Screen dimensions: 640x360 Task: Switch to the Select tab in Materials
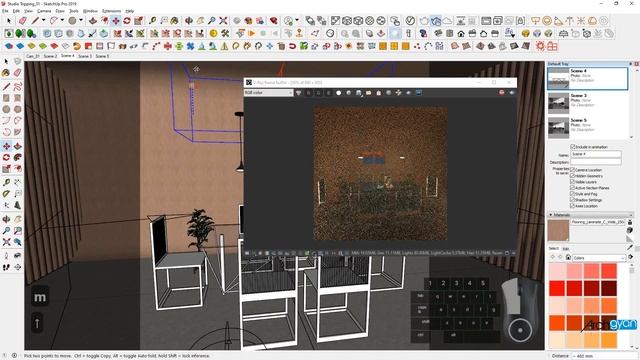(553, 249)
